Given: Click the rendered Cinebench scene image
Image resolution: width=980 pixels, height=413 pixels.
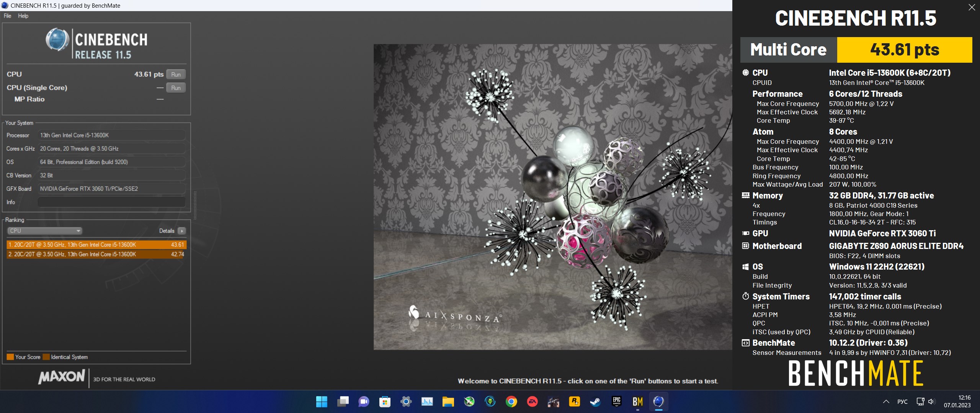Looking at the screenshot, I should coord(553,197).
